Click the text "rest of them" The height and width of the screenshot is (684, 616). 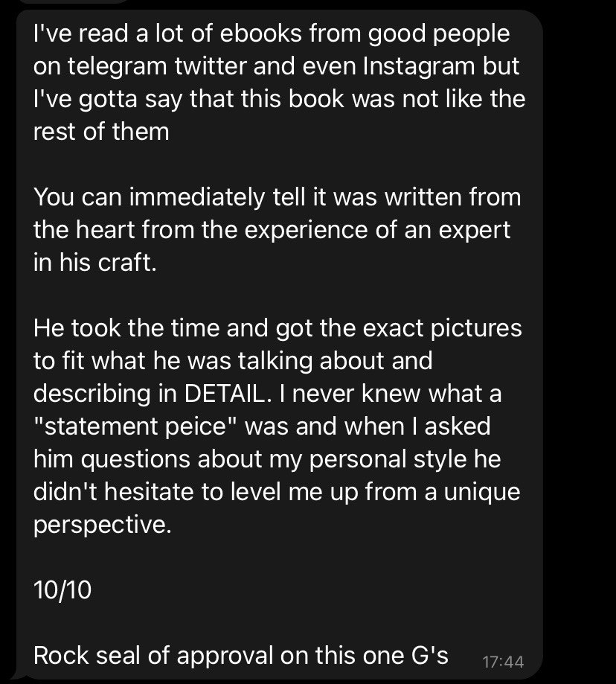(101, 132)
